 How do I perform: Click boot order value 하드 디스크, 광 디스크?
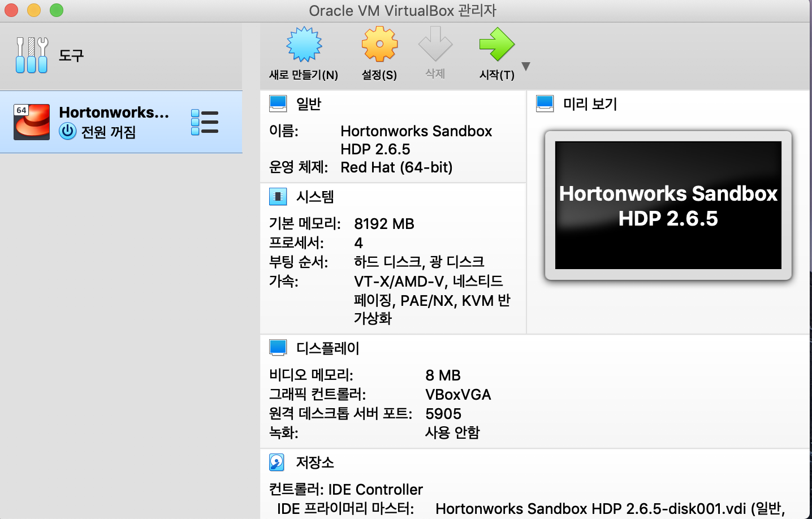[419, 262]
